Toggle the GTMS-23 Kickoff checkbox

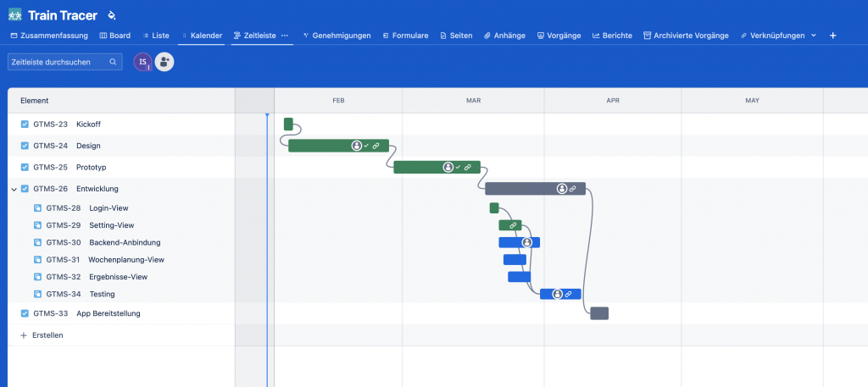[25, 124]
